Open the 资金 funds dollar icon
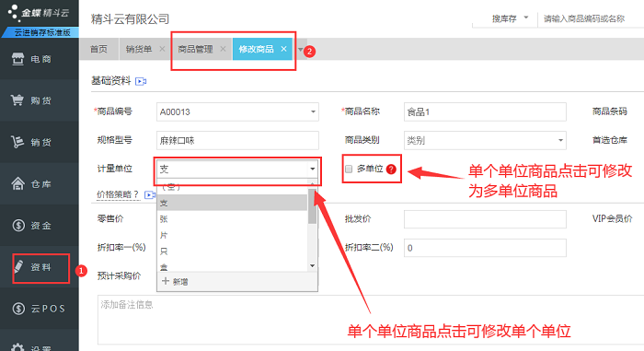Screen dimensions: 644x351 (x=18, y=225)
